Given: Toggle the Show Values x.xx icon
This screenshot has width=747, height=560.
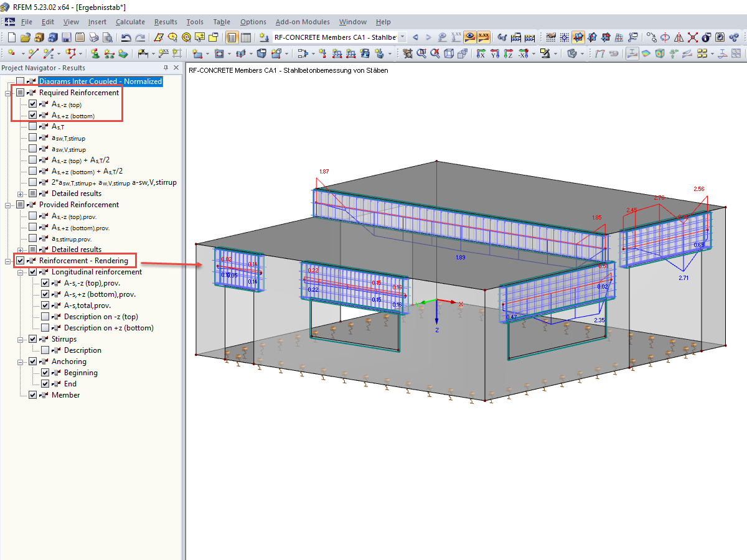Looking at the screenshot, I should (483, 37).
